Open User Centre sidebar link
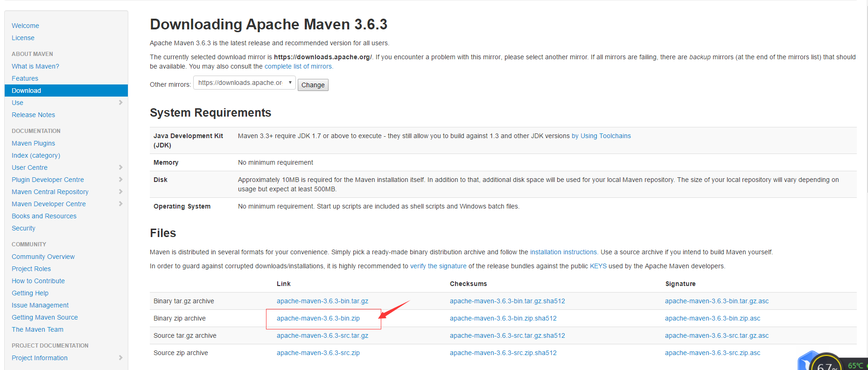868x370 pixels. (29, 168)
